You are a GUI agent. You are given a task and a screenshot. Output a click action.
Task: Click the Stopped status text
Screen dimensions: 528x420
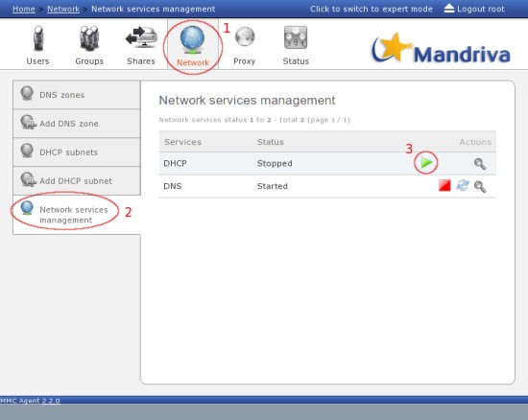[x=275, y=163]
